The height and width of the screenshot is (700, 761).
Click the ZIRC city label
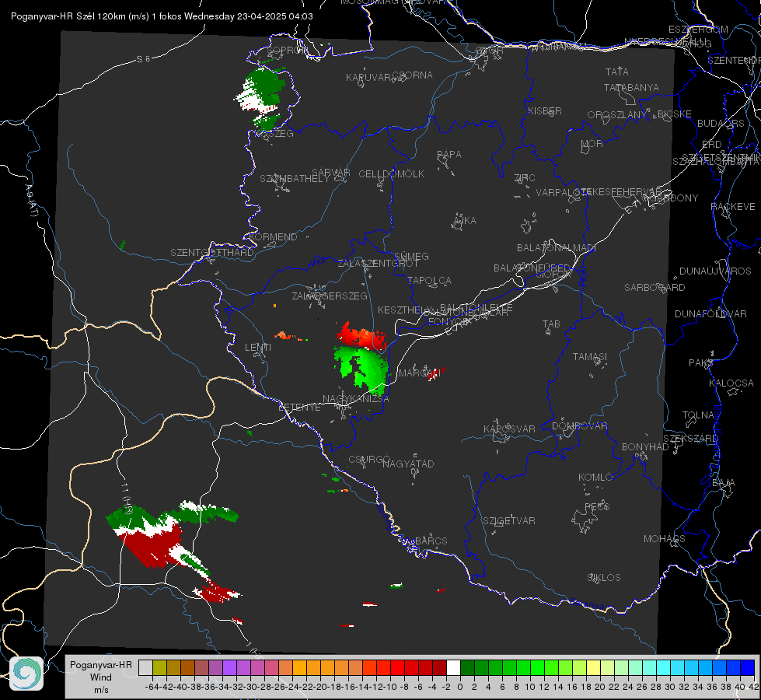point(525,178)
